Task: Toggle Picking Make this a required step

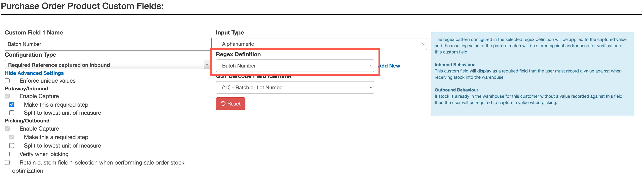Action: [12, 137]
